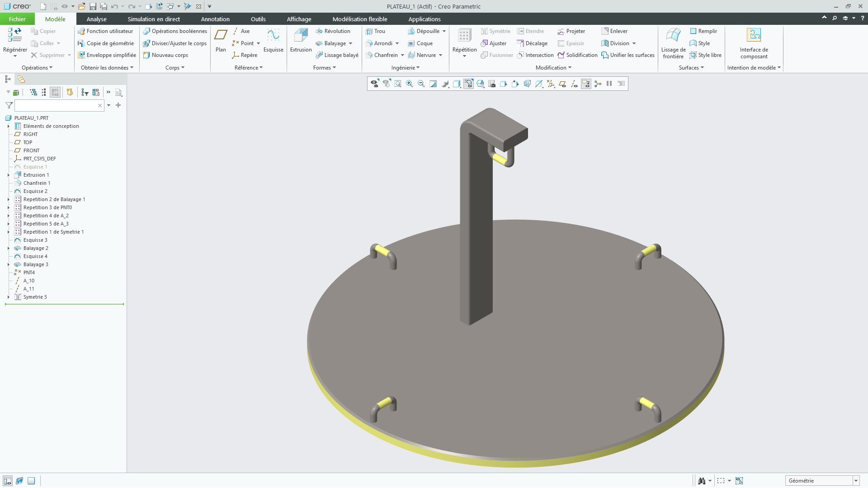The image size is (868, 488).
Task: Expand the Extrusion 1 tree node
Action: [9, 175]
